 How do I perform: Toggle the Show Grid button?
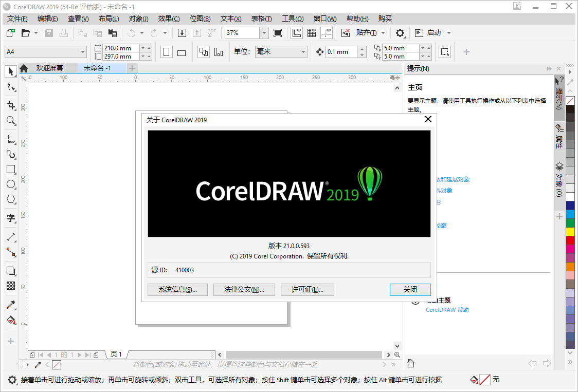[x=312, y=33]
